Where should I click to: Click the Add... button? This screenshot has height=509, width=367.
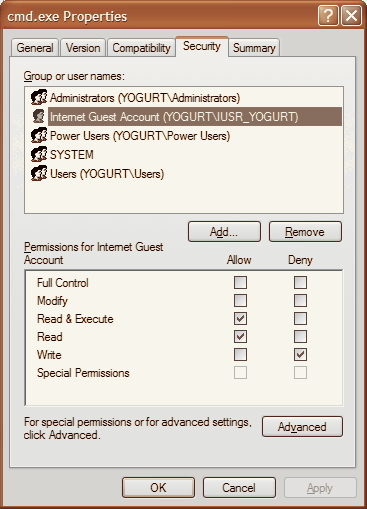pos(224,232)
